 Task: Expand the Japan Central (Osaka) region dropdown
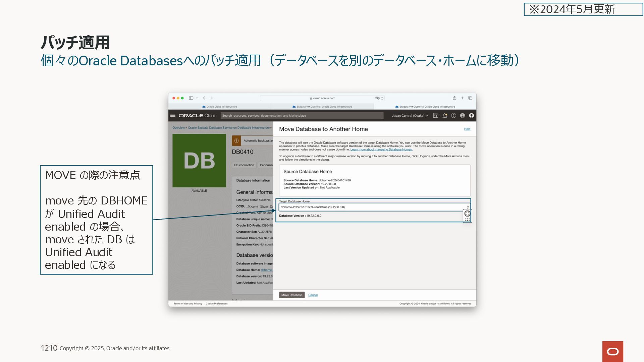410,116
